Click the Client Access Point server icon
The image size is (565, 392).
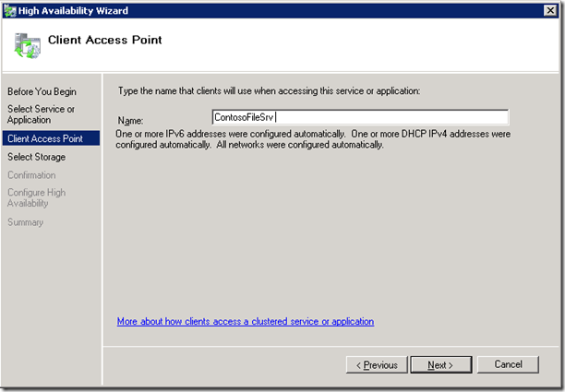tap(28, 45)
